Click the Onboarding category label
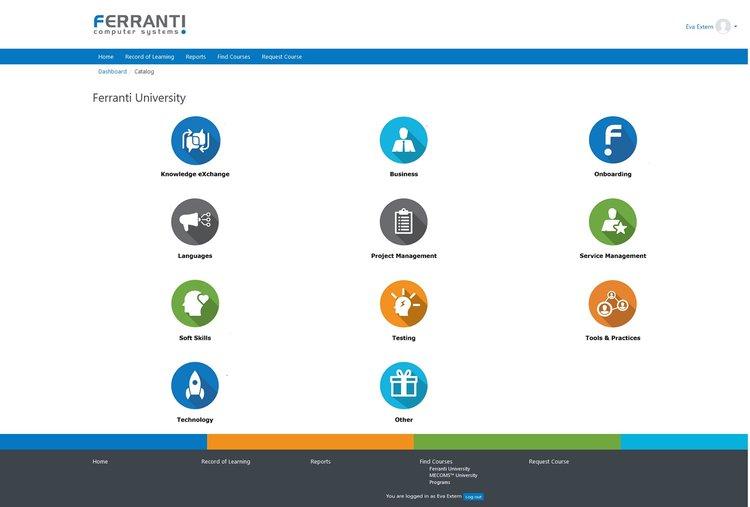Viewport: 750px width, 507px height. (x=613, y=174)
